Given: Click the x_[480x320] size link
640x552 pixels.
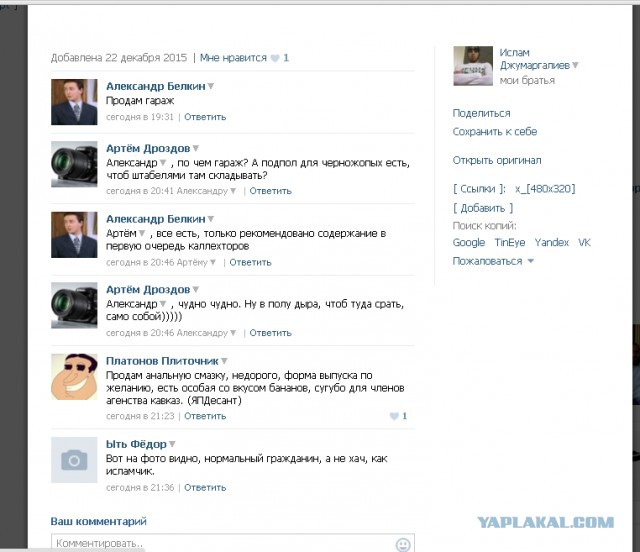Looking at the screenshot, I should (545, 189).
